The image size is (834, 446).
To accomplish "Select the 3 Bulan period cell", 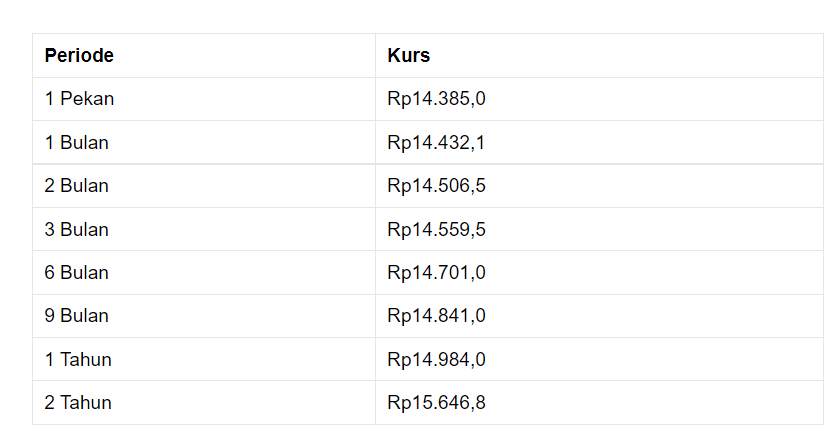I will (204, 229).
